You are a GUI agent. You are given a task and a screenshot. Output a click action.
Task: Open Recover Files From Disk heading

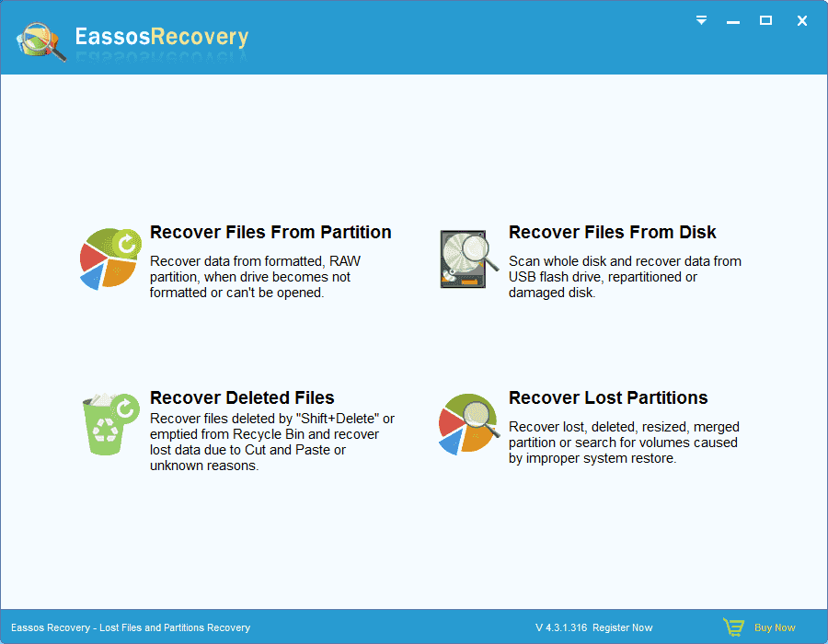(612, 232)
